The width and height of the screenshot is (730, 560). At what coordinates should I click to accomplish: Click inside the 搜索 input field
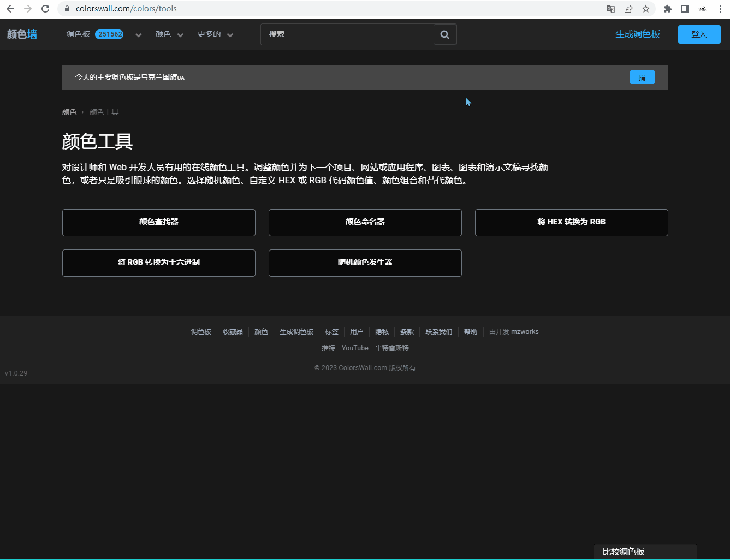click(x=347, y=34)
